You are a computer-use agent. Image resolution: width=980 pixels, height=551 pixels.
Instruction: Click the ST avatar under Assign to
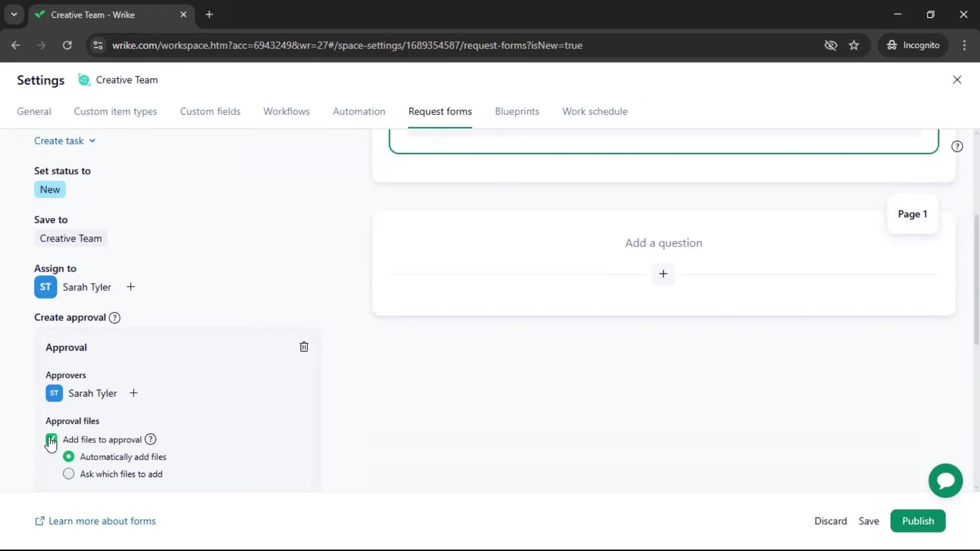45,287
